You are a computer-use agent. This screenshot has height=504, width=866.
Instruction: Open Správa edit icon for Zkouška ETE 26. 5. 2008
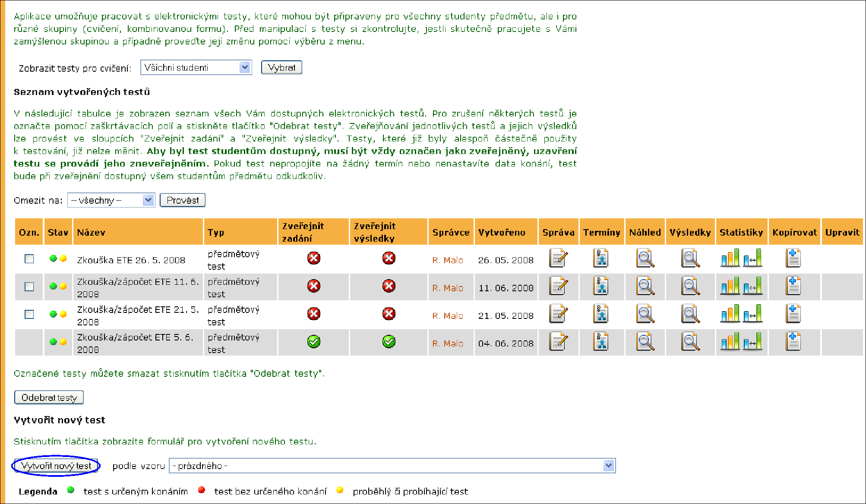[558, 258]
